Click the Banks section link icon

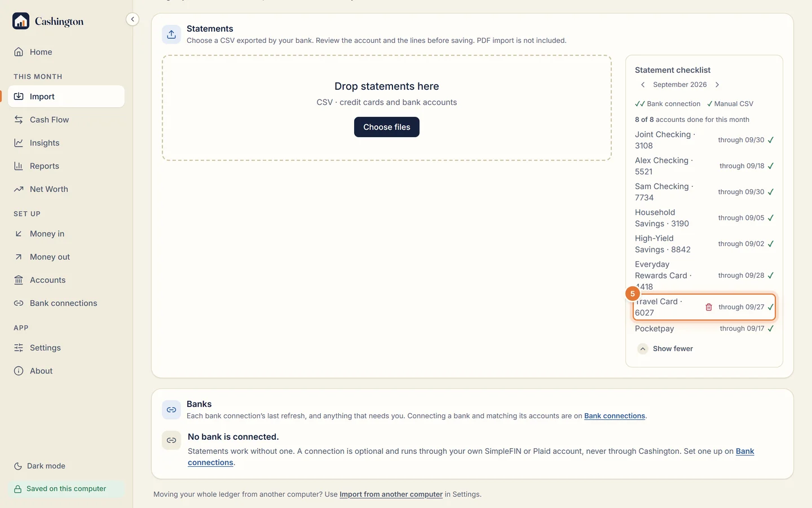tap(171, 410)
